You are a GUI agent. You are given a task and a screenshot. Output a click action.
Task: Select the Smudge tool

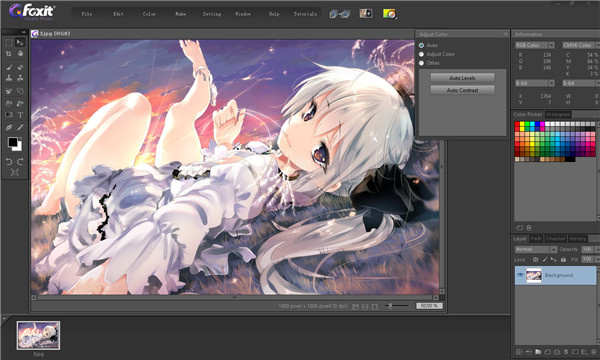[x=9, y=91]
